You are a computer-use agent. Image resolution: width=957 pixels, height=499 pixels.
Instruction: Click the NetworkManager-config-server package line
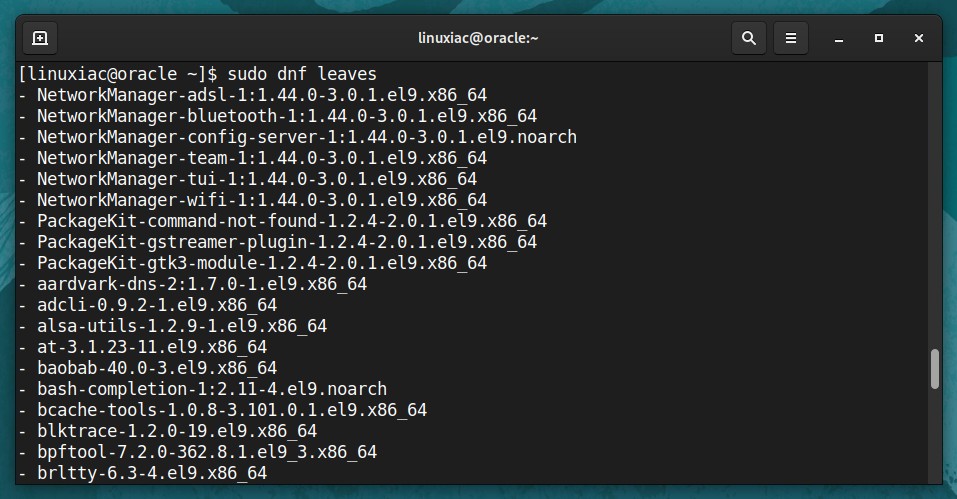click(x=298, y=137)
